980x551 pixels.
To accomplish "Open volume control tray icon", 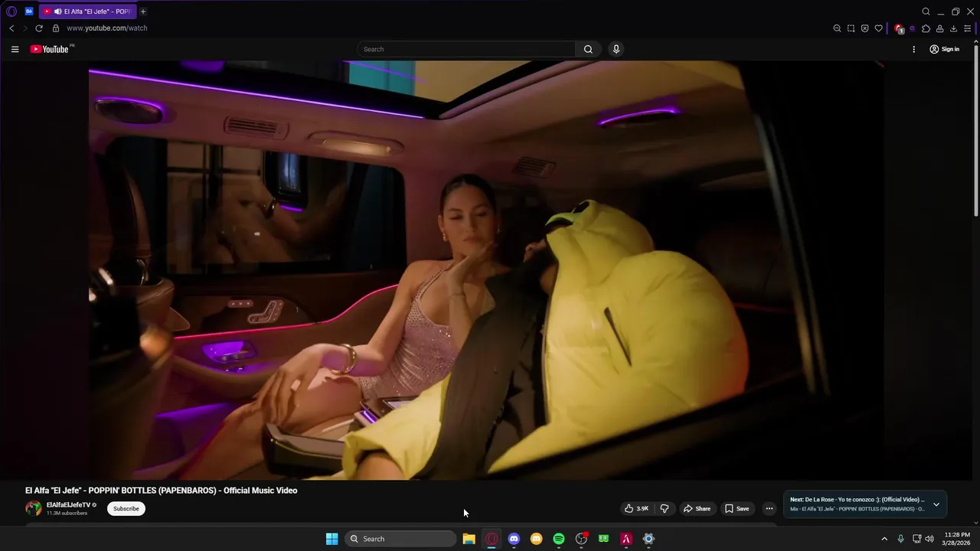I will pyautogui.click(x=929, y=539).
